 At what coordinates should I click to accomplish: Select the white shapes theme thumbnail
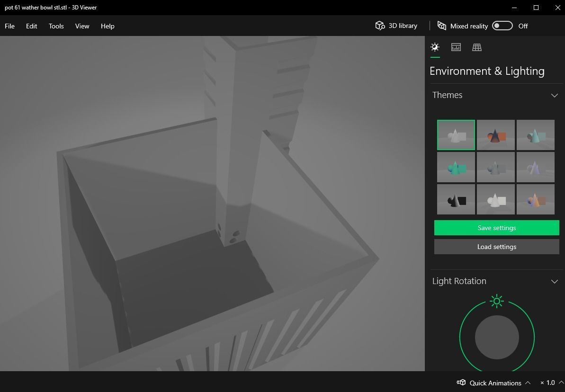(496, 199)
